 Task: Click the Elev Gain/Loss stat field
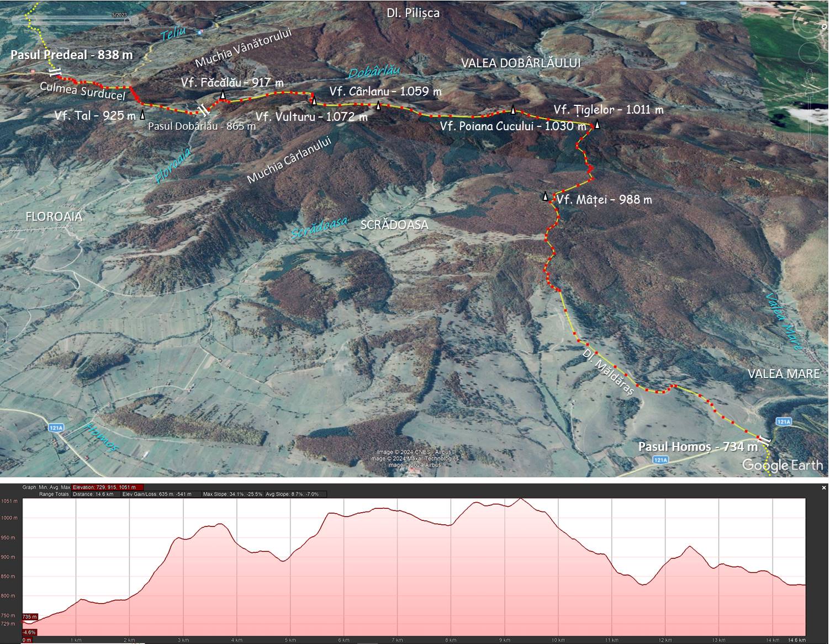(x=156, y=494)
